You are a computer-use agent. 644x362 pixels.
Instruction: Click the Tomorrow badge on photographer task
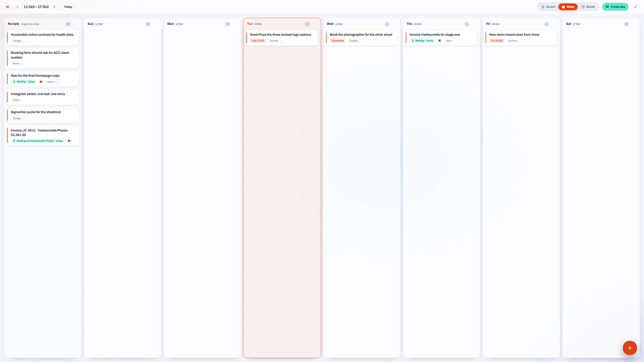[x=337, y=41]
